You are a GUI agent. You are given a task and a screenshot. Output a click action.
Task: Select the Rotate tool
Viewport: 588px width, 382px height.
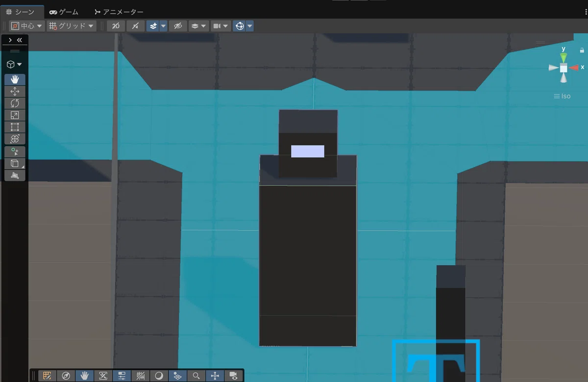[x=15, y=103]
